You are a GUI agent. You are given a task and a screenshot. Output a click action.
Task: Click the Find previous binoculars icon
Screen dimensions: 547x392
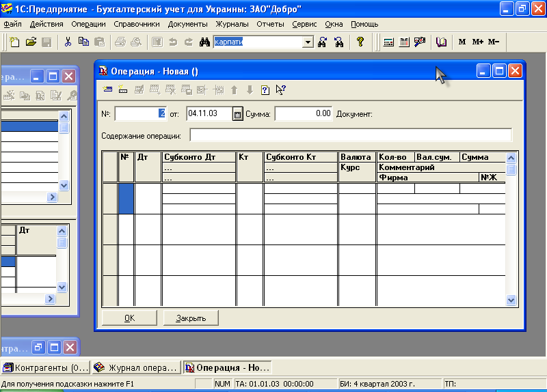point(338,42)
